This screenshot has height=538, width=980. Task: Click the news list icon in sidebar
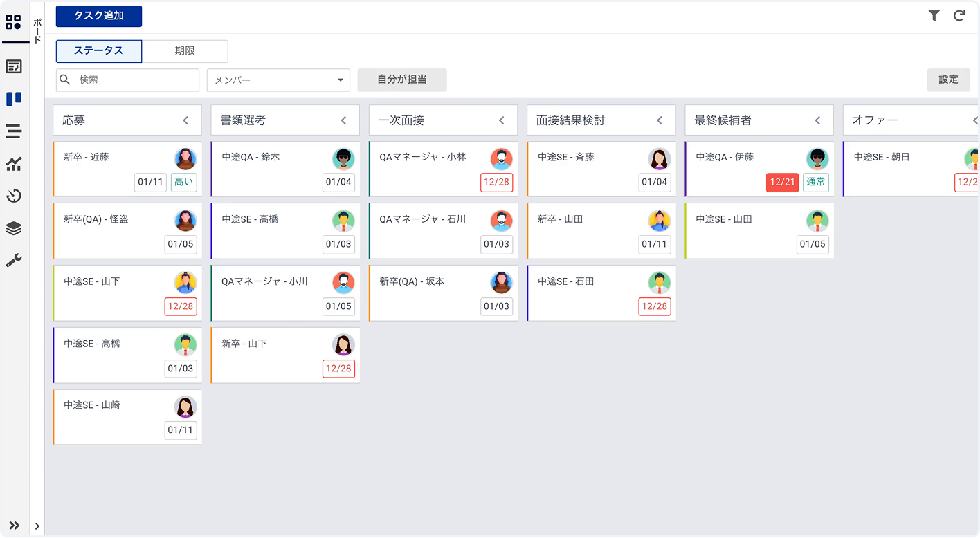13,66
